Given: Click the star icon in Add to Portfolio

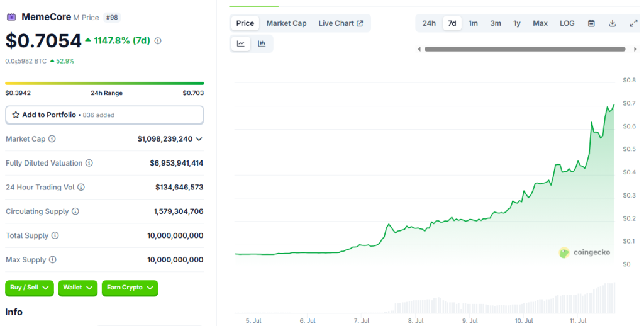Looking at the screenshot, I should [x=16, y=115].
